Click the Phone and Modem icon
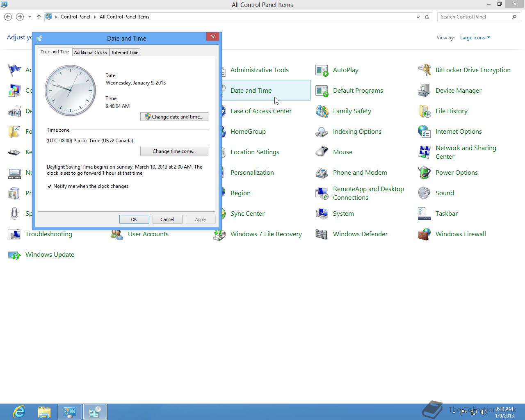The image size is (525, 420). pyautogui.click(x=322, y=173)
